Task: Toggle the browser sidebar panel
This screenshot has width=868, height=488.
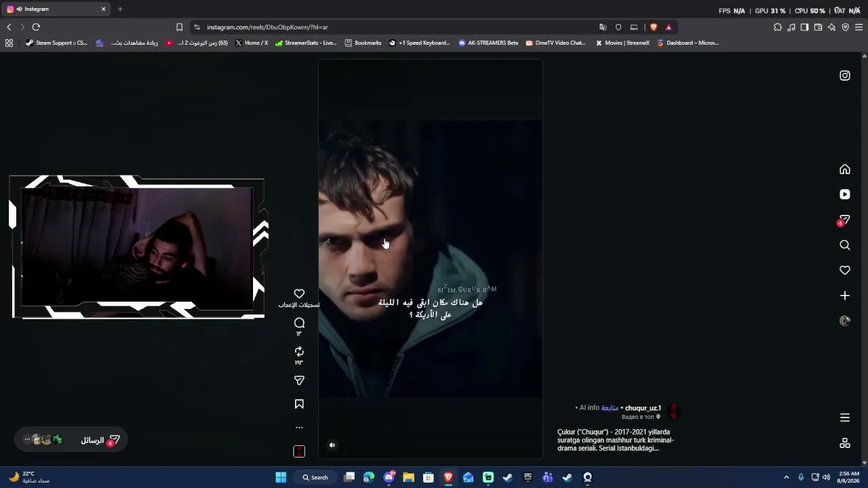Action: pos(804,27)
